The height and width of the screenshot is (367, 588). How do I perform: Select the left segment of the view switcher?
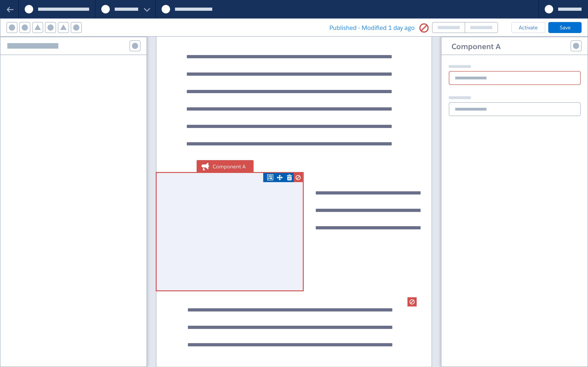pos(449,28)
